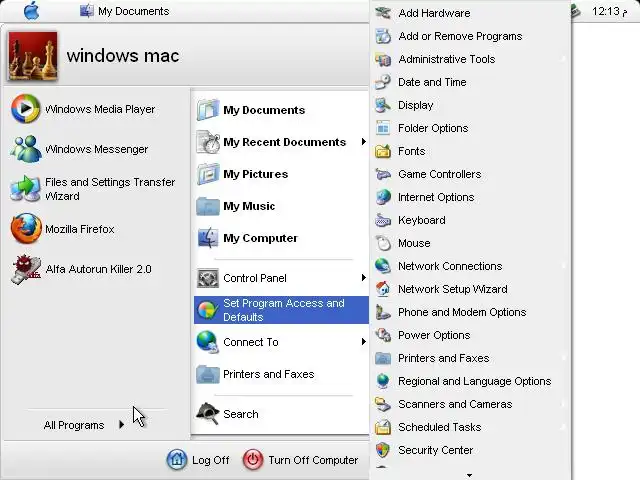The height and width of the screenshot is (480, 640).
Task: Click the Security Center shield icon
Action: point(383,450)
